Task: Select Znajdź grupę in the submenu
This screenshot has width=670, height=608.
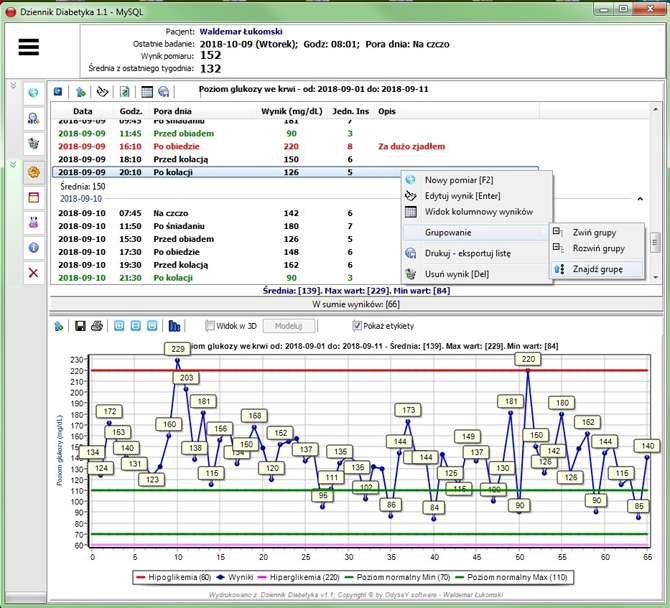Action: 597,269
